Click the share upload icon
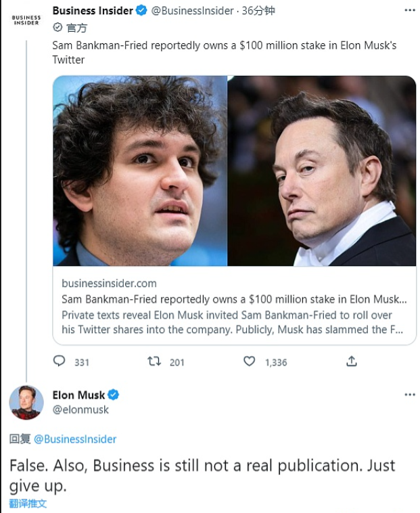The width and height of the screenshot is (420, 513). 351,361
